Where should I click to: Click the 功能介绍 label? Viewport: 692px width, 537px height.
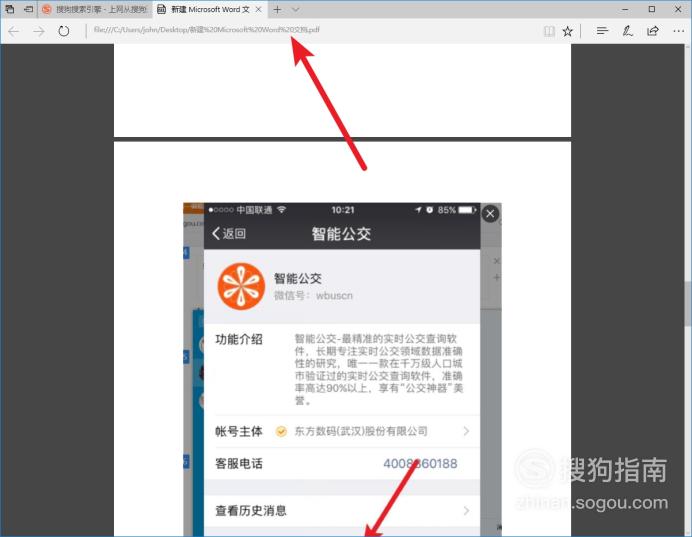pos(239,339)
